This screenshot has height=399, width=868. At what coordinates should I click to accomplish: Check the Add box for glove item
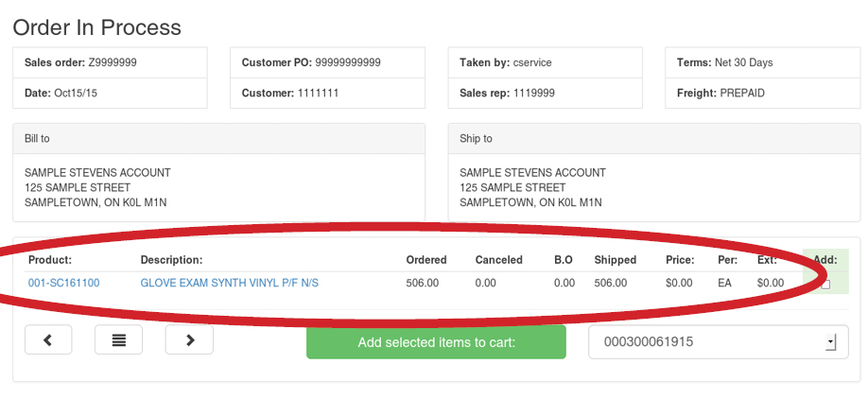(x=825, y=284)
